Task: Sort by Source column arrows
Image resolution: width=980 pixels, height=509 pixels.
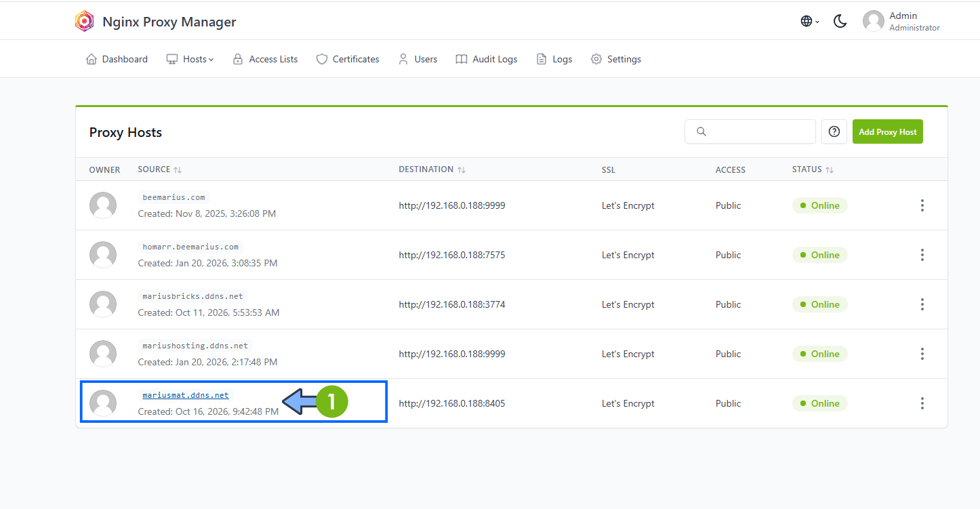Action: click(178, 169)
